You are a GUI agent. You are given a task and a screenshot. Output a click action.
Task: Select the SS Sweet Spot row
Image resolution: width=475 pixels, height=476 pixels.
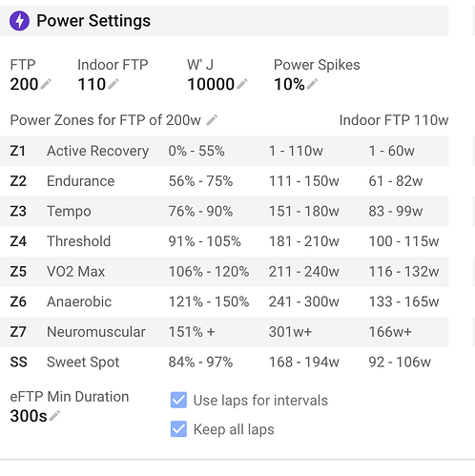pyautogui.click(x=224, y=362)
